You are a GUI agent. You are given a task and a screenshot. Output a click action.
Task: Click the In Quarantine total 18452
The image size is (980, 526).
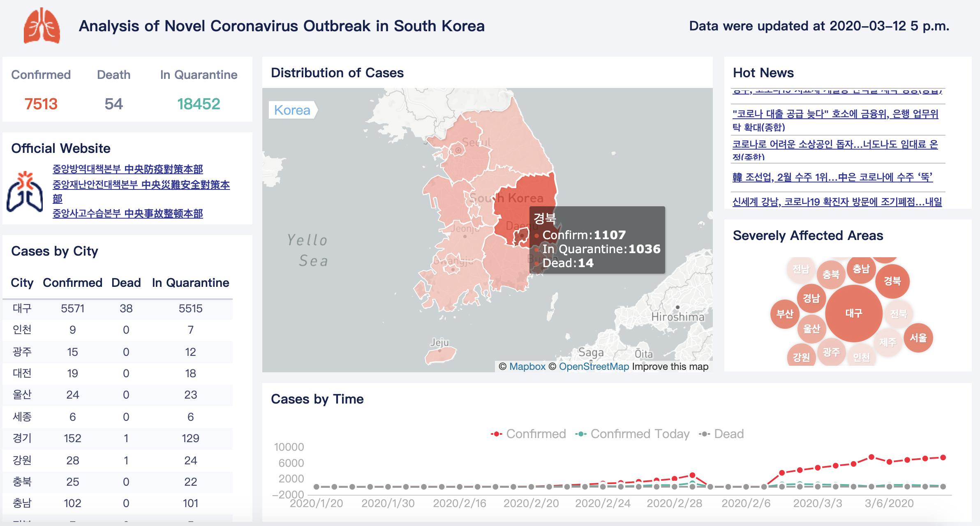coord(199,104)
